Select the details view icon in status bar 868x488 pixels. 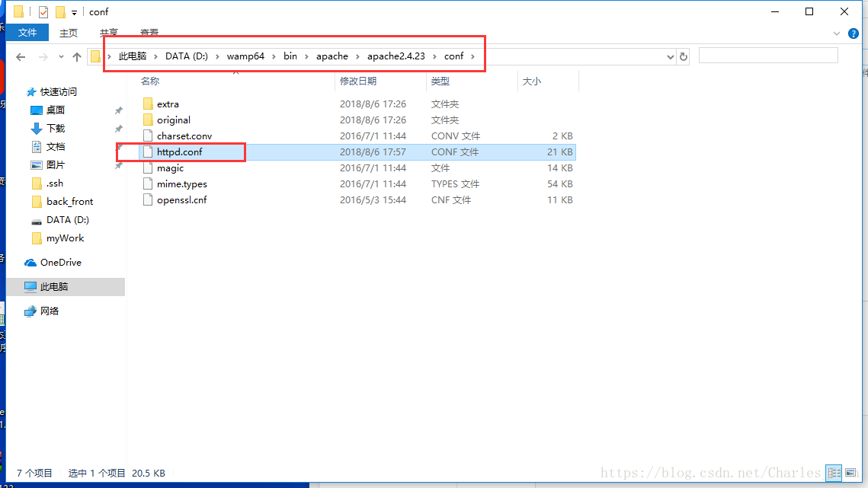pyautogui.click(x=834, y=473)
